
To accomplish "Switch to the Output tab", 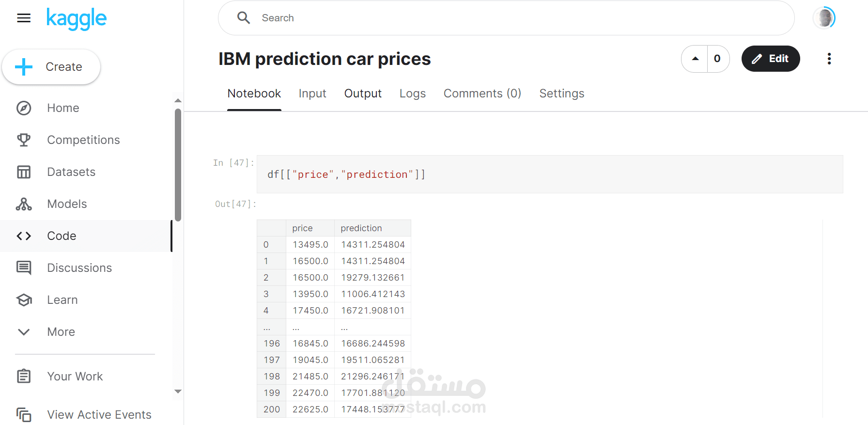I will tap(363, 94).
